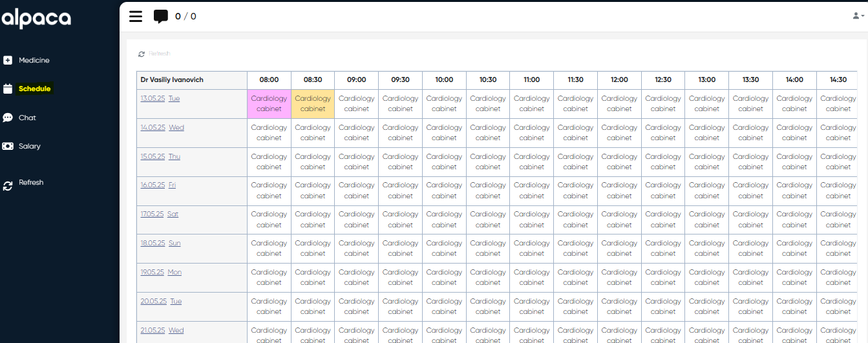
Task: Select the pink 08:00 Cardiology cabinet slot
Action: coord(269,104)
